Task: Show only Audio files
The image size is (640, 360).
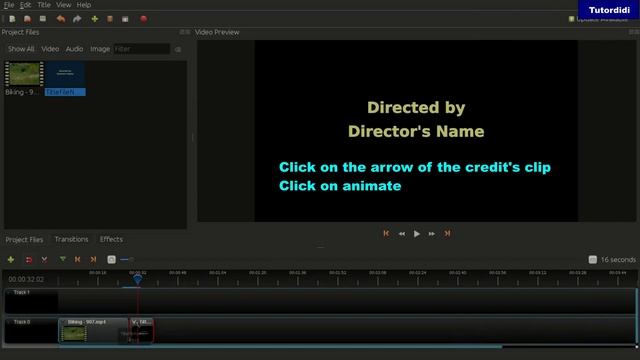Action: pyautogui.click(x=74, y=49)
